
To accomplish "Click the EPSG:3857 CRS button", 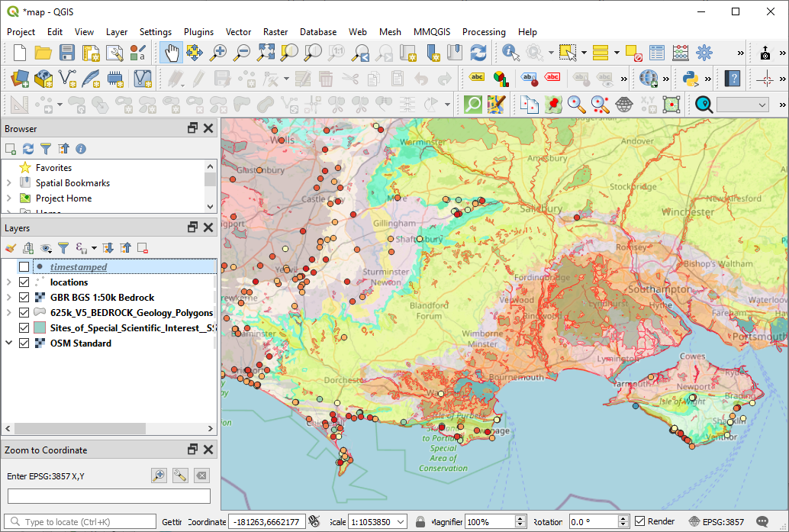I will (x=717, y=522).
